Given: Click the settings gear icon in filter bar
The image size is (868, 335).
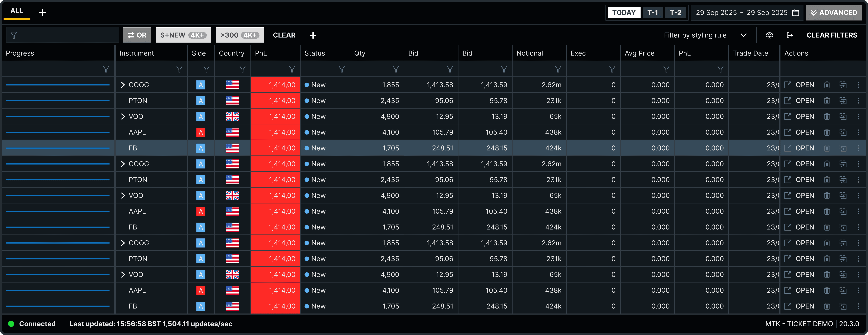Looking at the screenshot, I should click(x=769, y=35).
